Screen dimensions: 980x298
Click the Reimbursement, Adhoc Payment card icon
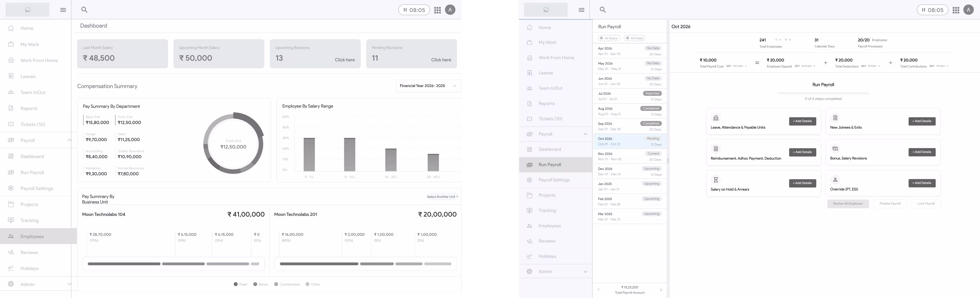(x=716, y=149)
